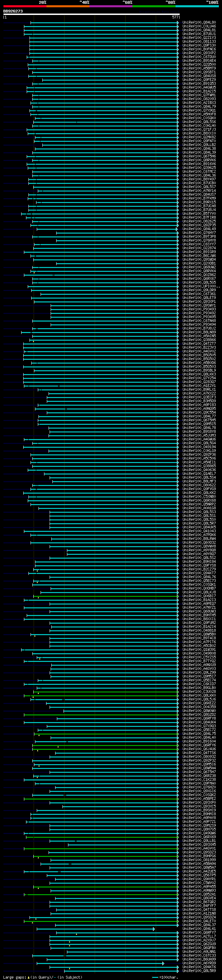Select label UniRef100_C0SQK0

199,118
